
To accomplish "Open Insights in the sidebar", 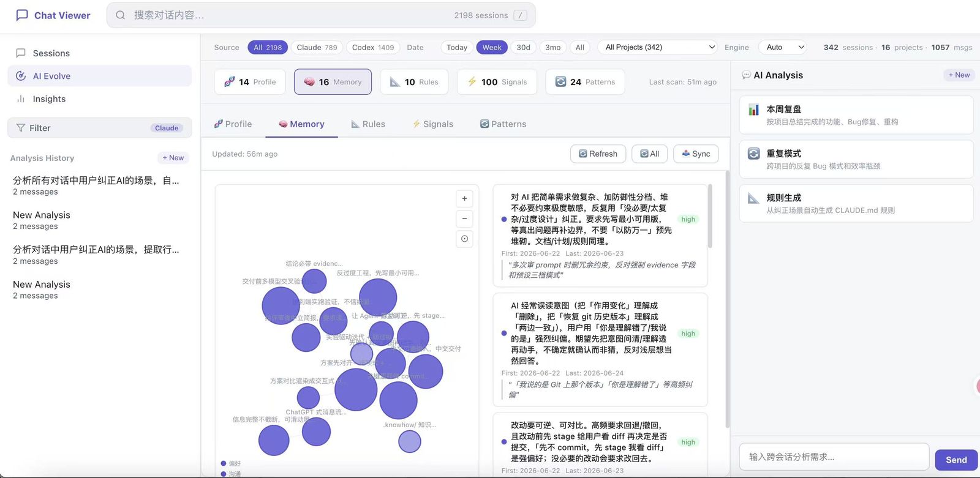I will pyautogui.click(x=99, y=99).
